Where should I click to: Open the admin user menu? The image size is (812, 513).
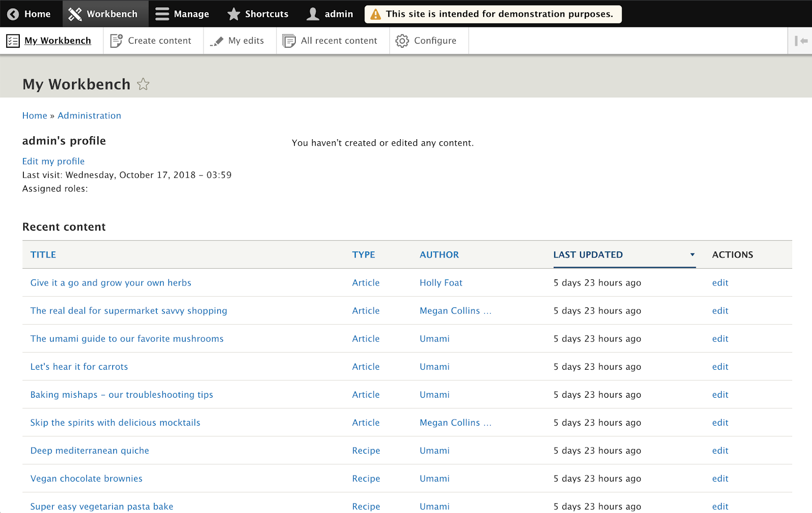(330, 14)
